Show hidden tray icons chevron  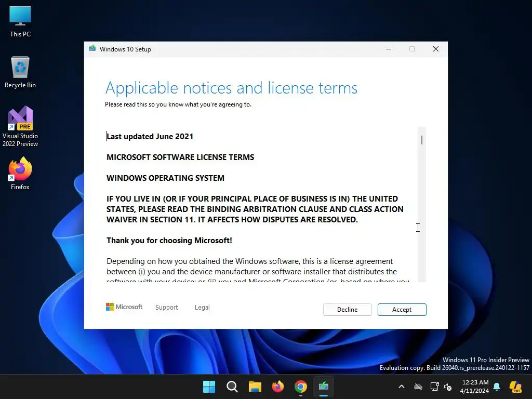[402, 387]
